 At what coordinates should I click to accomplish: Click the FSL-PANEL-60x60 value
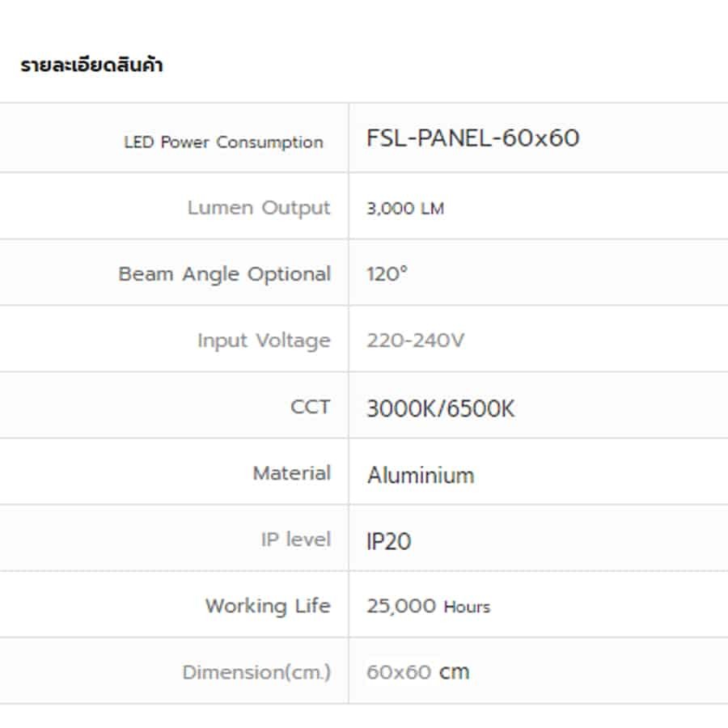pos(472,138)
